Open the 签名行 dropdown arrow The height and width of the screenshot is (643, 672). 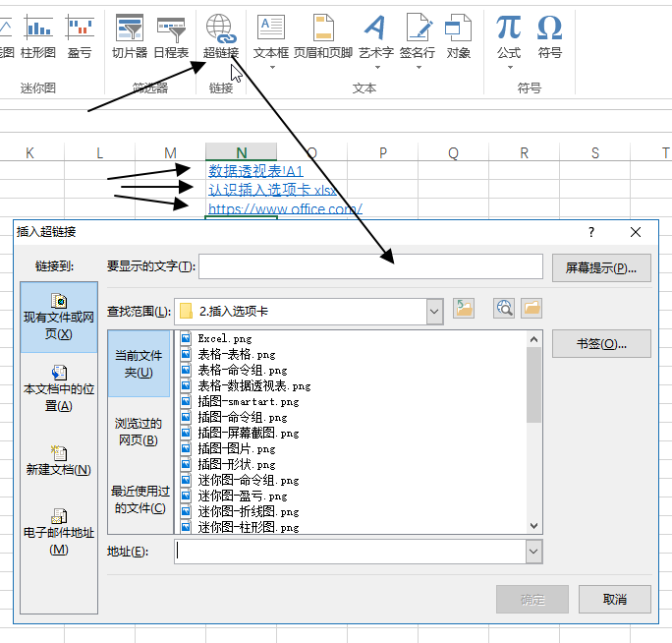[x=420, y=67]
